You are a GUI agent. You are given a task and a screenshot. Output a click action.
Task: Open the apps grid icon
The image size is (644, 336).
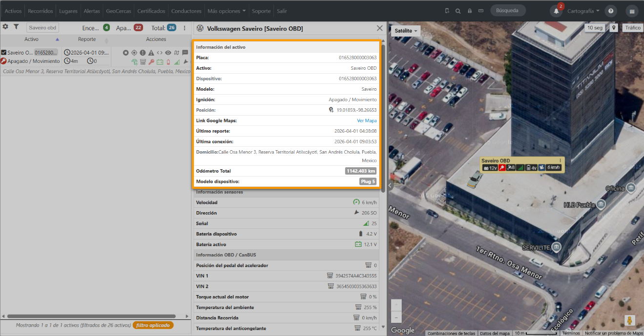coord(632,11)
